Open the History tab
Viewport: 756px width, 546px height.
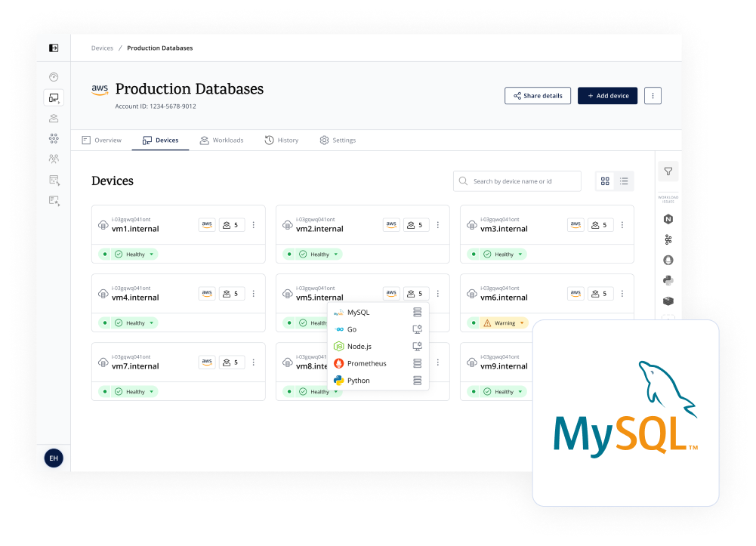[x=282, y=140]
